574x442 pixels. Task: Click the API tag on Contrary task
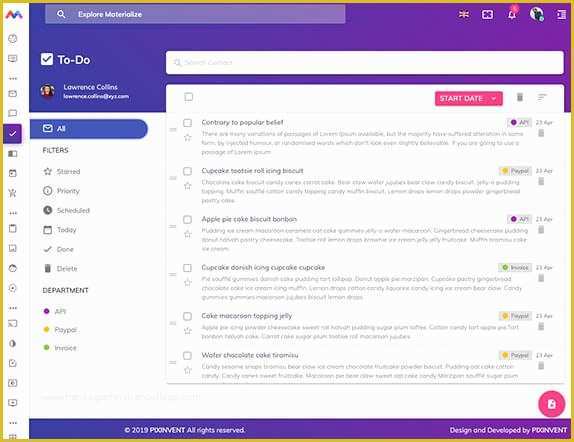coord(519,123)
